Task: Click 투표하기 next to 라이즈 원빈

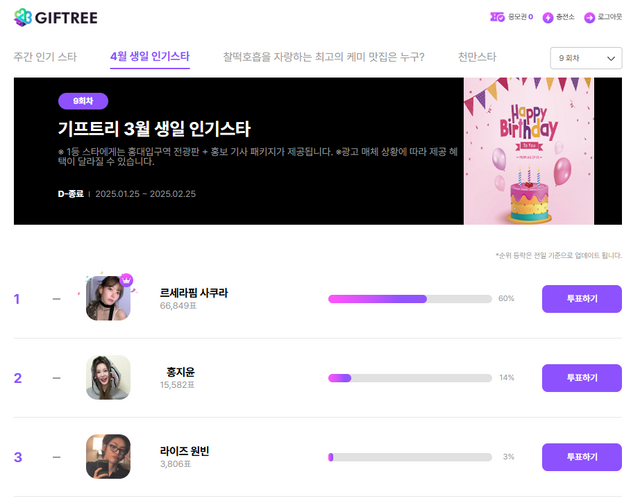Action: point(581,457)
